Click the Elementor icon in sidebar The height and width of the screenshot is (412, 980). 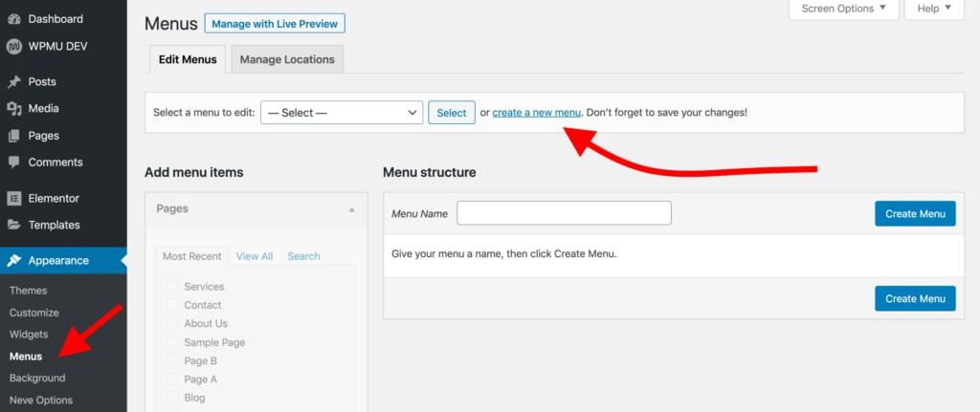pyautogui.click(x=13, y=199)
